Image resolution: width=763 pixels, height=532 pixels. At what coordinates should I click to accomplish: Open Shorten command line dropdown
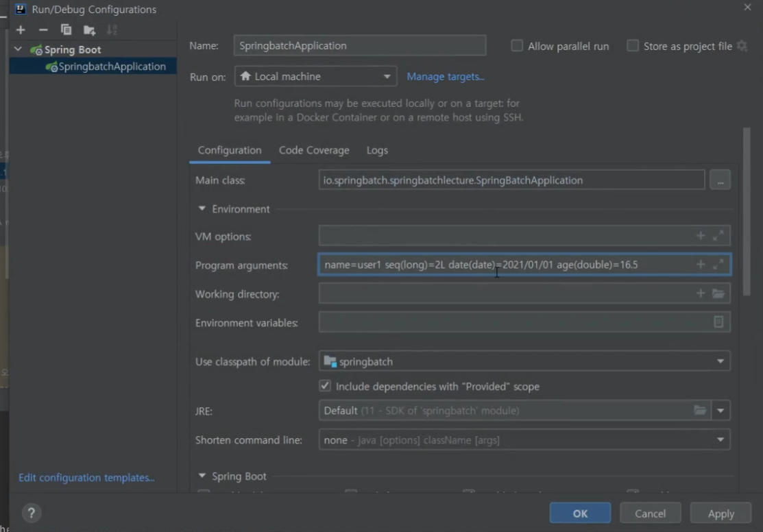524,440
